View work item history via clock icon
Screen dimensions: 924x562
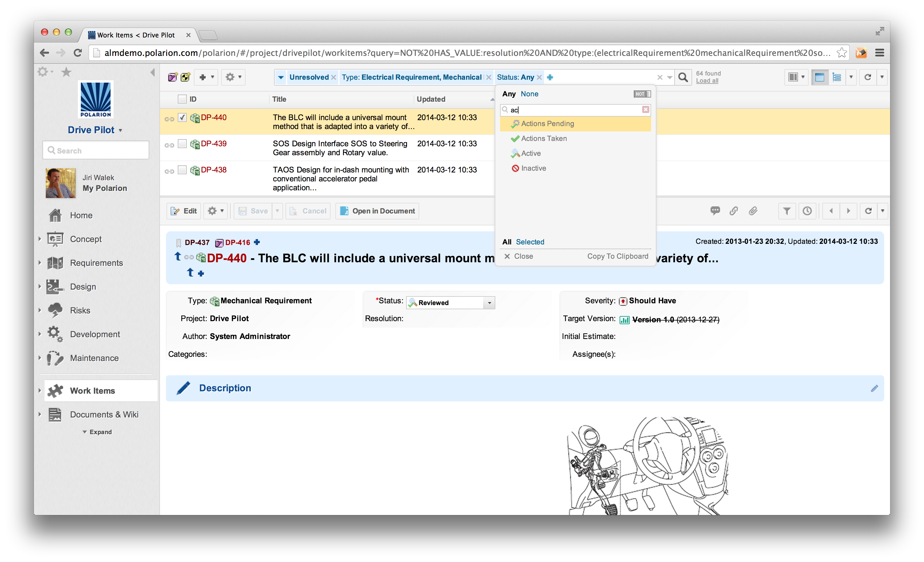807,211
